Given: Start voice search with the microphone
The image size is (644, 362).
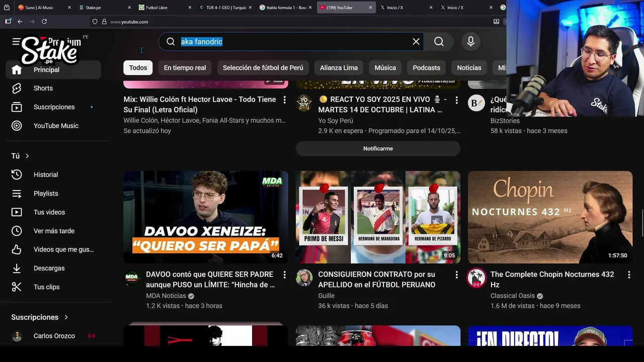Looking at the screenshot, I should (471, 42).
